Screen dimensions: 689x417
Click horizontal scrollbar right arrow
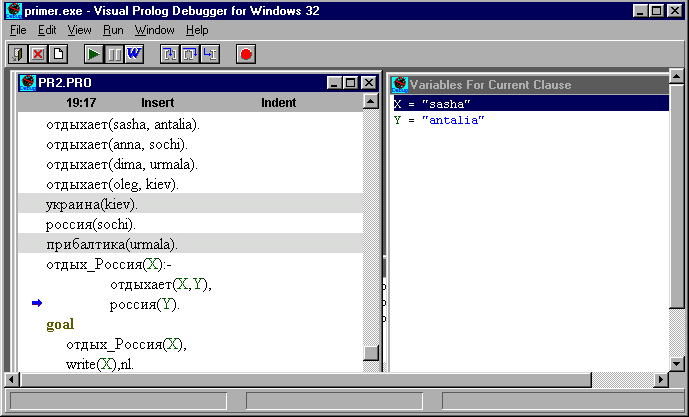(x=660, y=379)
